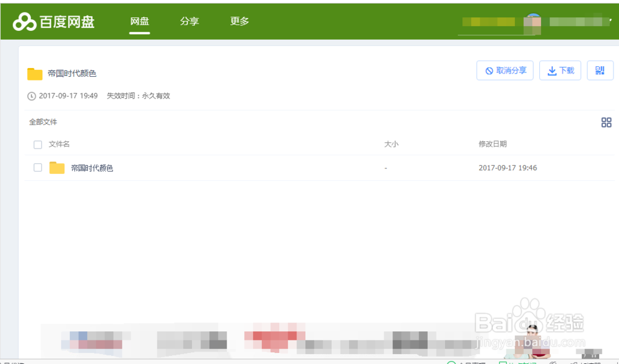Open the 帝国时代颜色 folder in file list
619x364 pixels.
point(92,168)
